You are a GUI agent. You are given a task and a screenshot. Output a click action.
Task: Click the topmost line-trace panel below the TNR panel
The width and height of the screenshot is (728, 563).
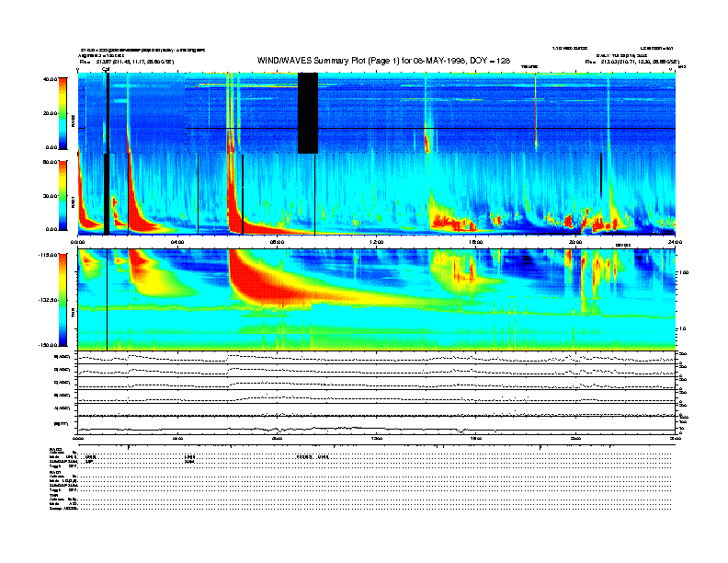point(377,358)
